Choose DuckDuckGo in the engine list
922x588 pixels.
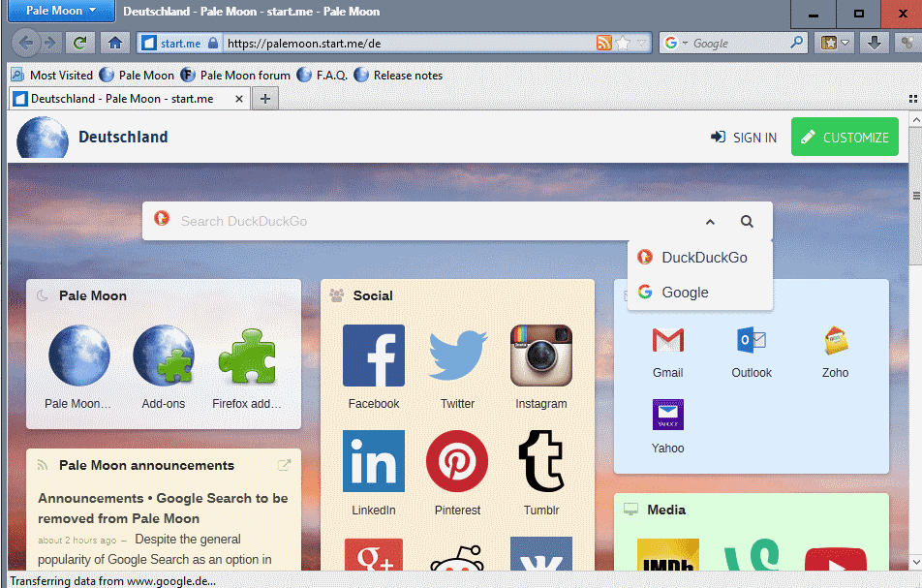(x=703, y=258)
